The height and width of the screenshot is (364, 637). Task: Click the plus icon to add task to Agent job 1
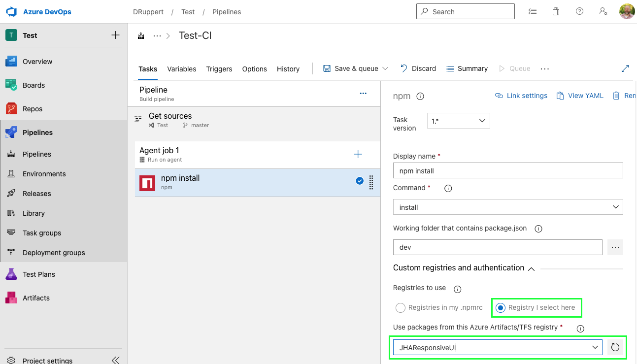tap(358, 155)
